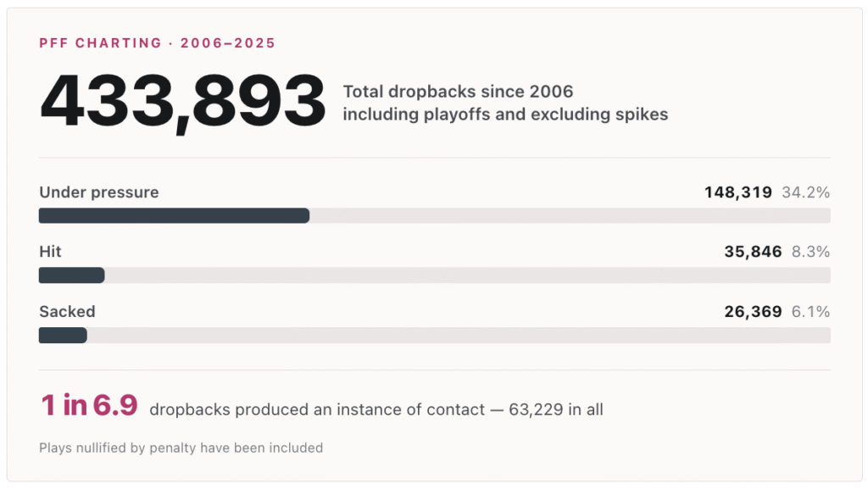The width and height of the screenshot is (868, 489).
Task: Select the 'Under pressure' row label
Action: (98, 192)
